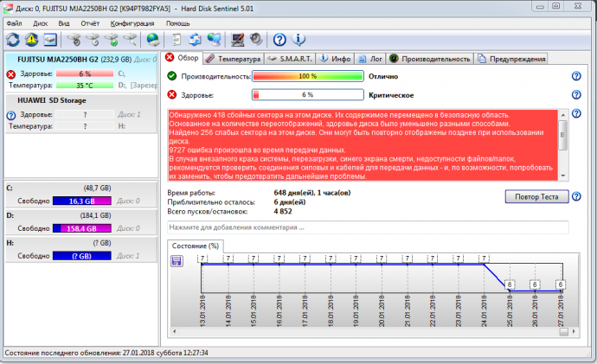Click the graph point on 24.01.2018
Image resolution: width=597 pixels, height=364 pixels.
[484, 265]
